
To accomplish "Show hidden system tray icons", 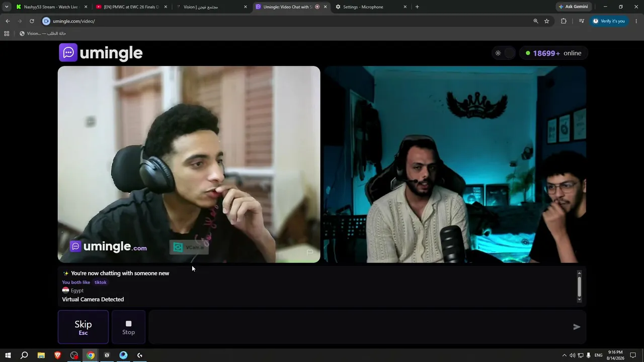I will tap(564, 355).
